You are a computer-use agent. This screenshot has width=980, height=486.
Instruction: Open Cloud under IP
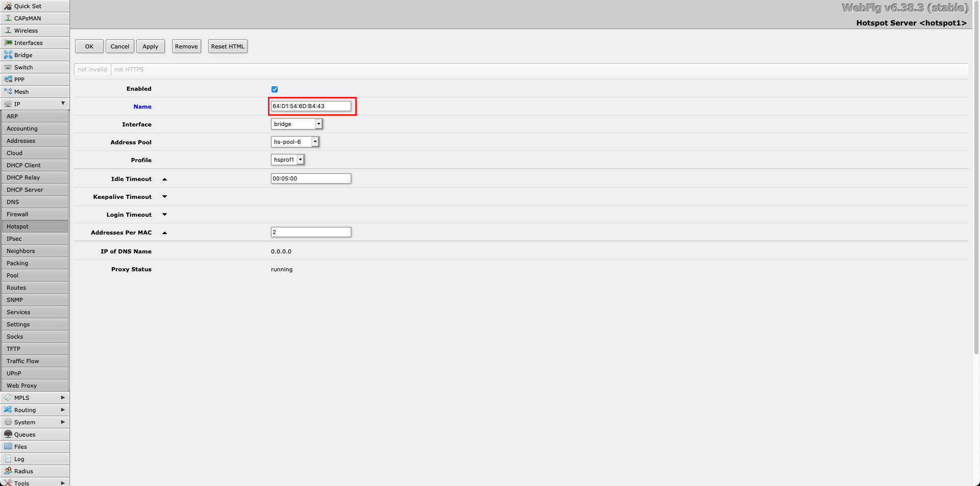pyautogui.click(x=35, y=153)
